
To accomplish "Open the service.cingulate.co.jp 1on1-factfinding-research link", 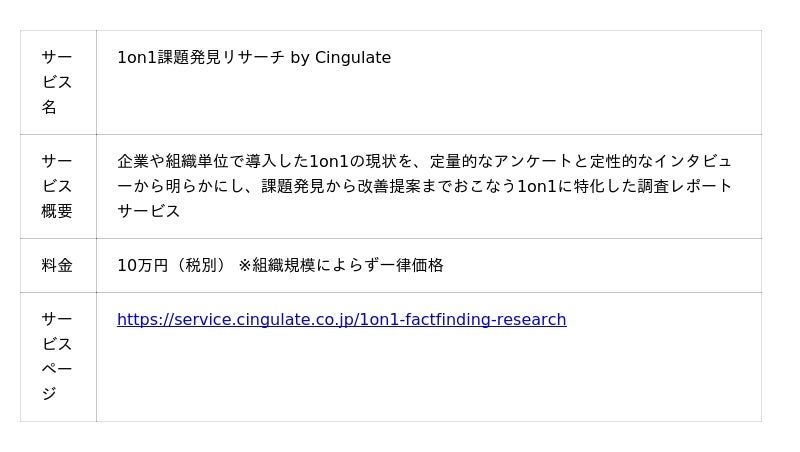I will click(341, 319).
